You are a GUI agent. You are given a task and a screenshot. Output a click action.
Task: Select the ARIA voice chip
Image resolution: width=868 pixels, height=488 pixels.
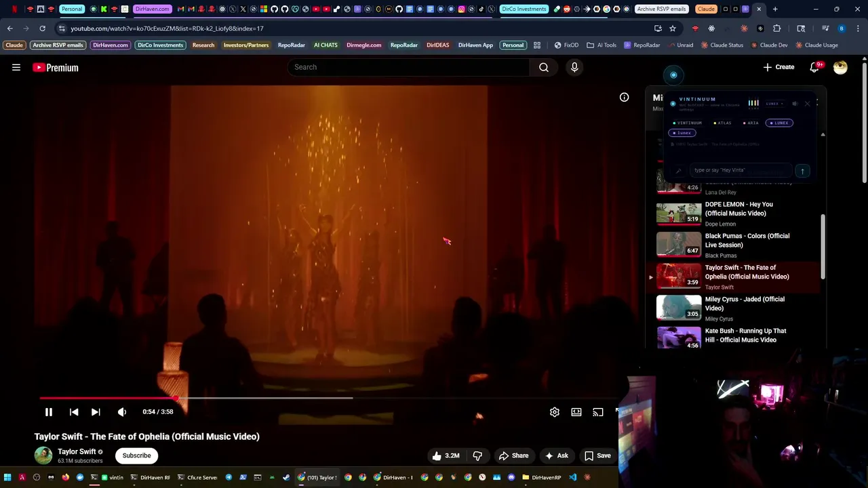pyautogui.click(x=751, y=123)
